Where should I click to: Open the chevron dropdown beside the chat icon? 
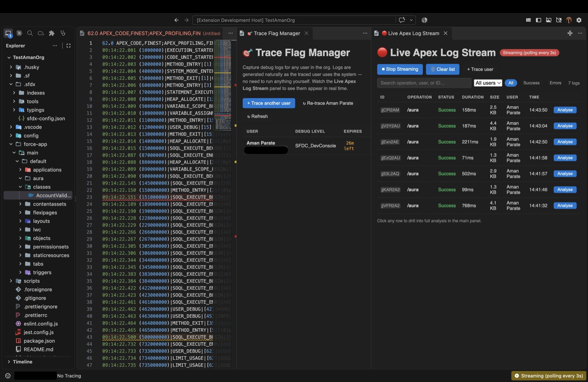click(411, 20)
